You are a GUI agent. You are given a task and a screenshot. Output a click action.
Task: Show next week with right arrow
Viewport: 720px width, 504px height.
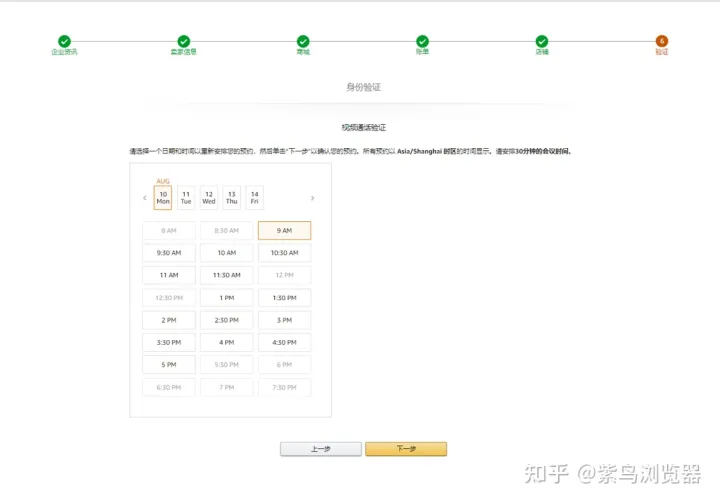pos(312,198)
